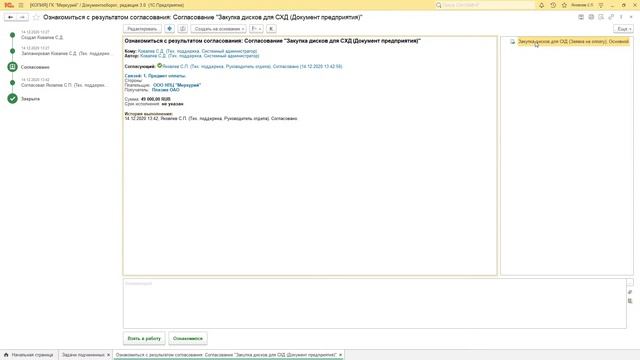Focus the global search field in title bar
Screen dimensions: 640x360
click(x=484, y=5)
